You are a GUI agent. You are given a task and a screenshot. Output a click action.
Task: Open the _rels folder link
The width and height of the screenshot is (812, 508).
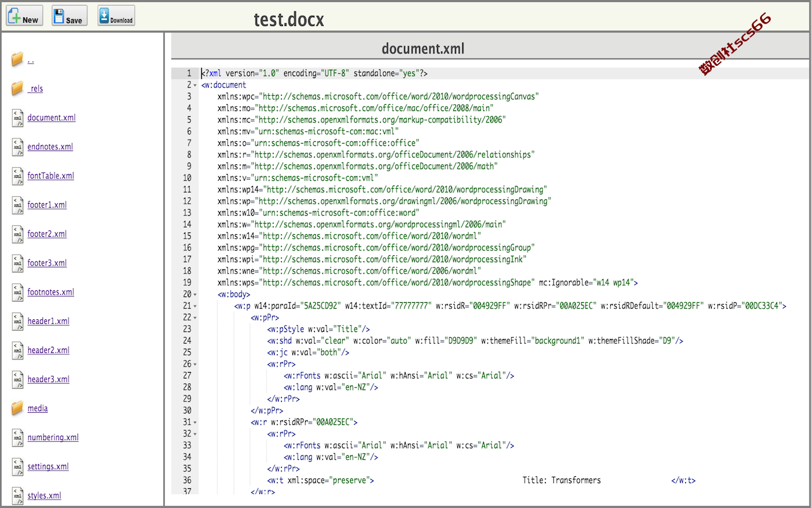point(36,89)
